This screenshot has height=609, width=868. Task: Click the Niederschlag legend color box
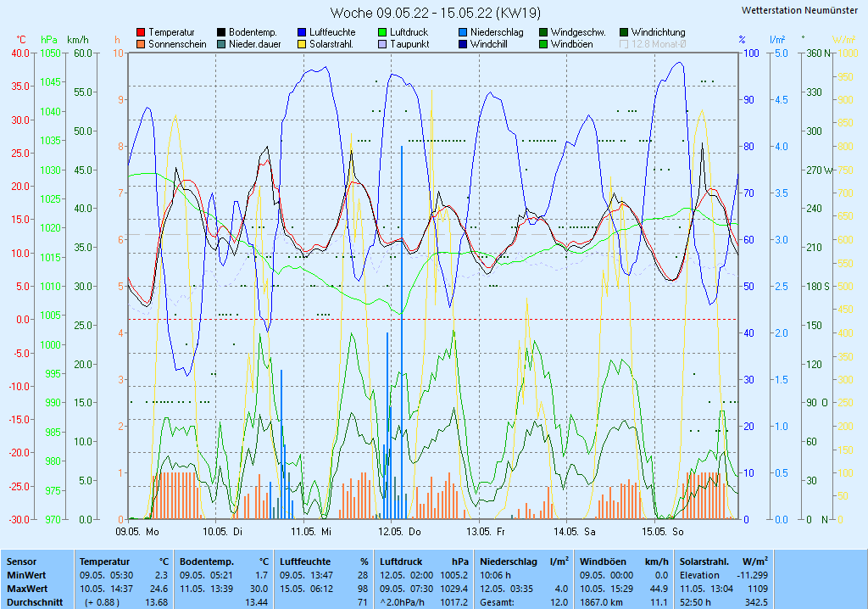(x=463, y=33)
